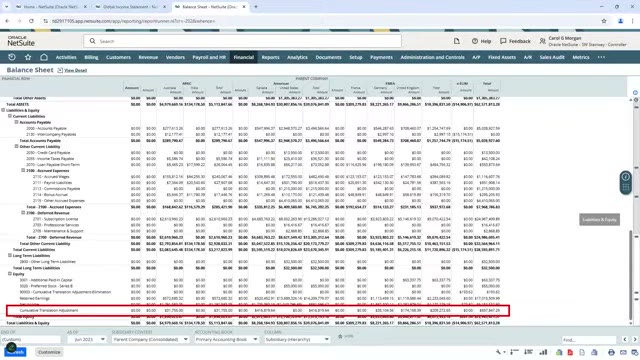
Task: Click the View Detail link
Action: (76, 70)
